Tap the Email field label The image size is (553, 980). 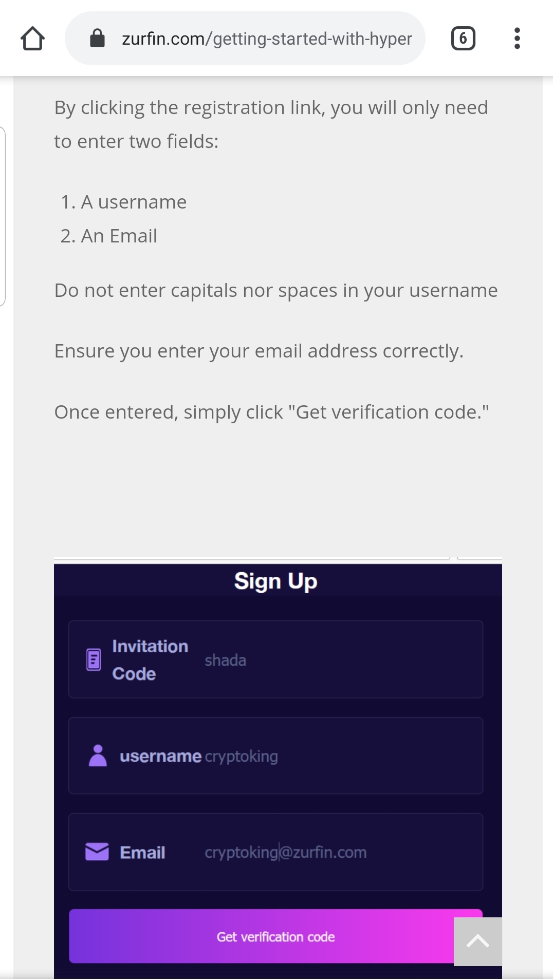(x=142, y=853)
